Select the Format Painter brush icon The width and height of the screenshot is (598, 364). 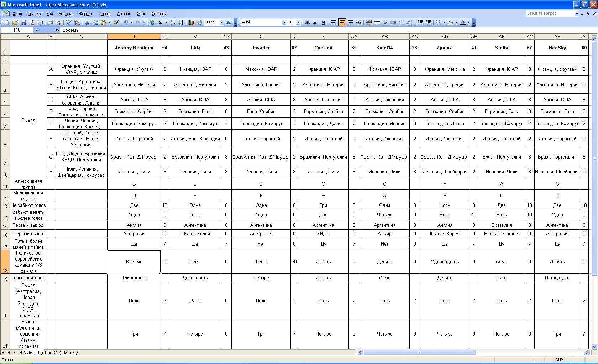tap(116, 22)
